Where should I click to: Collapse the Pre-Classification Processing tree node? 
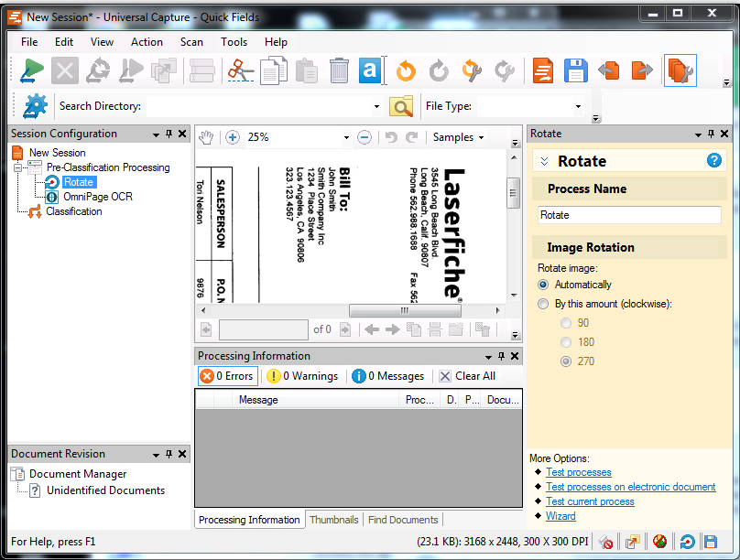[18, 167]
